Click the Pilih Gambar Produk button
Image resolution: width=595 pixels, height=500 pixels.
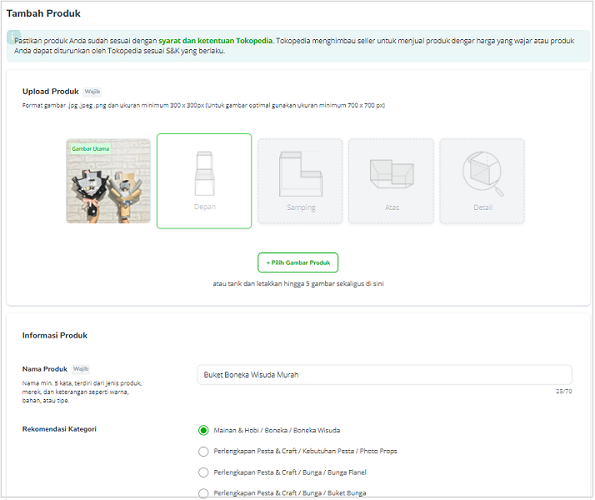coord(298,263)
